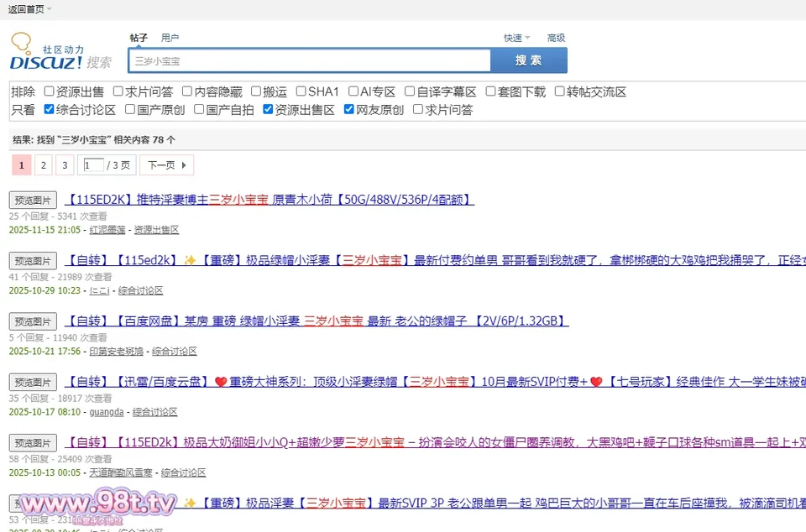Check the SHA1 exclusion checkbox
Viewport: 806px width, 532px height.
(x=301, y=91)
